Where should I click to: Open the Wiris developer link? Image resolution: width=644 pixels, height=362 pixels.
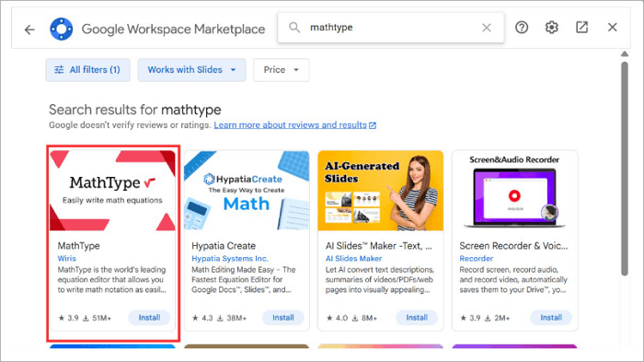(x=66, y=258)
